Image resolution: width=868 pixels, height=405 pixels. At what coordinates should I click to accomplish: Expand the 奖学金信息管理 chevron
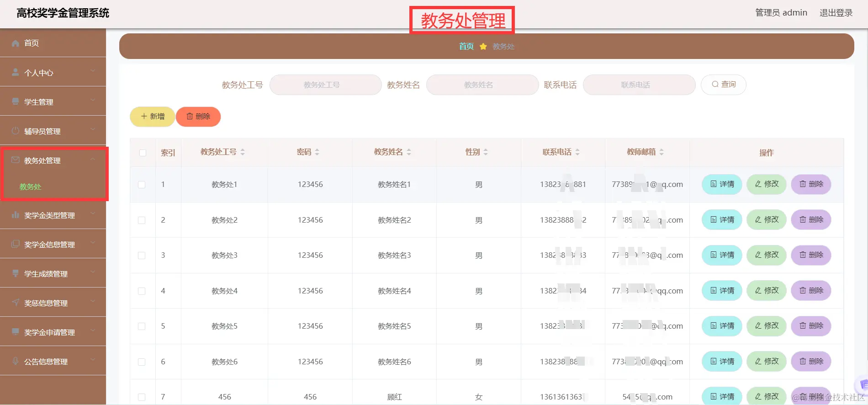93,243
